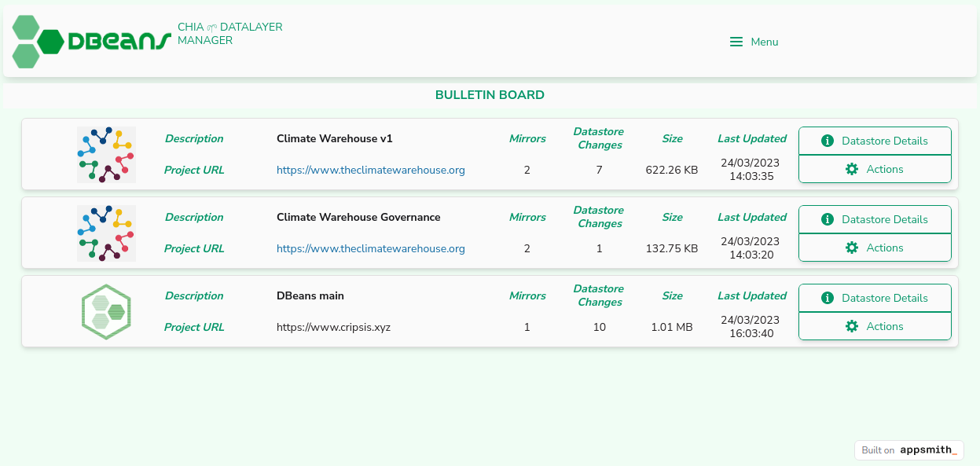Click the DBeans hexagon logo in header

(x=91, y=42)
